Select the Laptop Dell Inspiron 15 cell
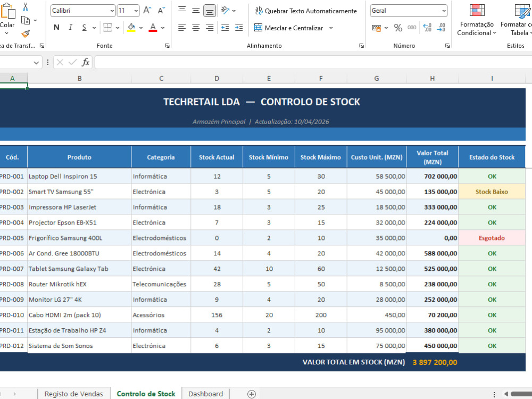 point(79,177)
